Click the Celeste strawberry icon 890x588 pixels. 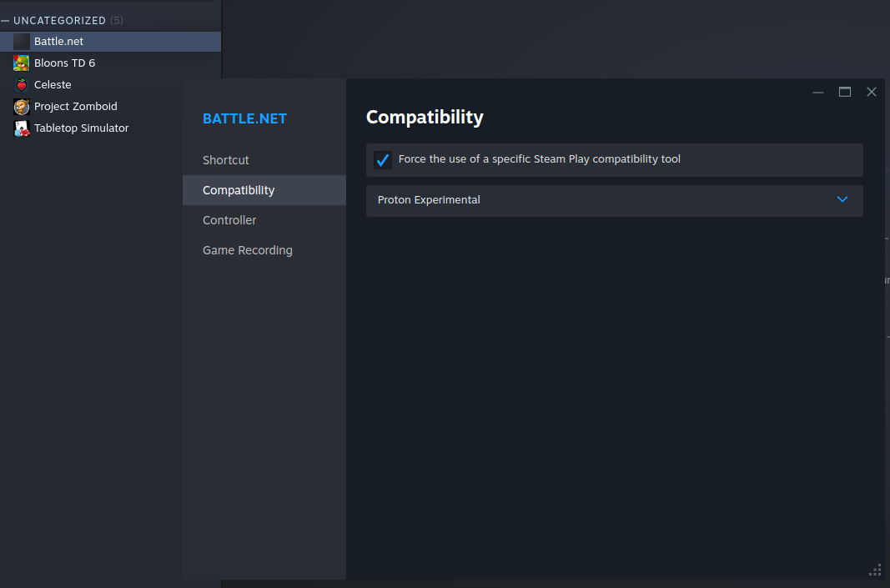coord(22,85)
